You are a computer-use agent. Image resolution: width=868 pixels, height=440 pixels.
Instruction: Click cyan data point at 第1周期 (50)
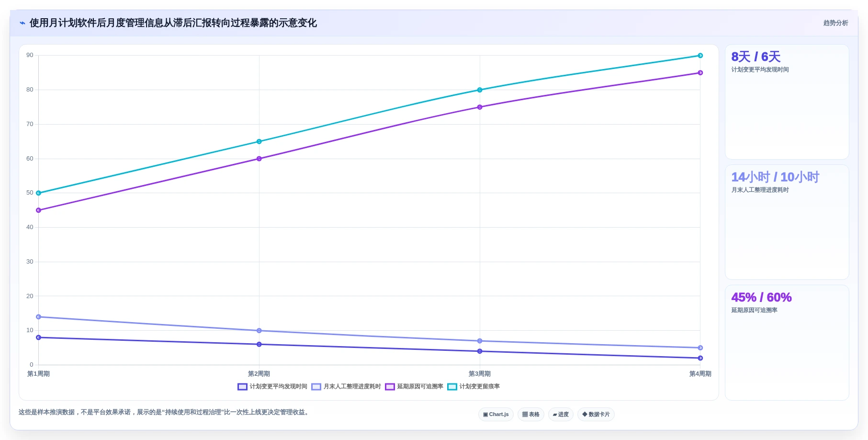(x=39, y=193)
